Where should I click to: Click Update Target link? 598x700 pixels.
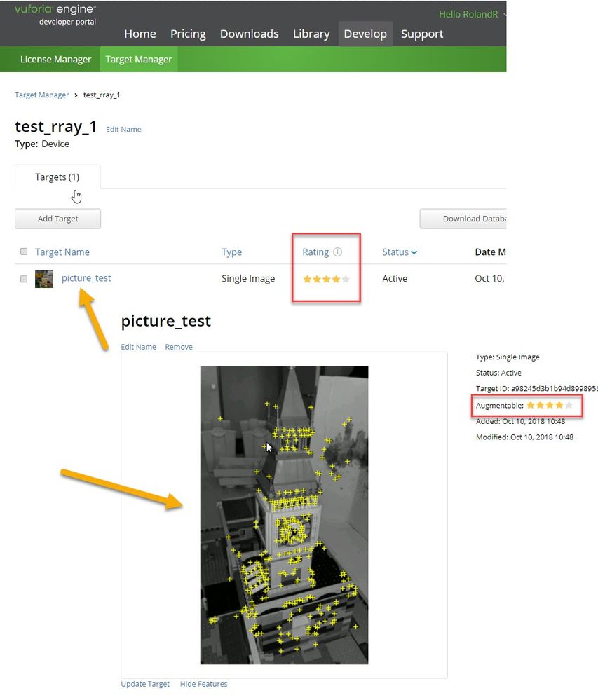pyautogui.click(x=145, y=684)
